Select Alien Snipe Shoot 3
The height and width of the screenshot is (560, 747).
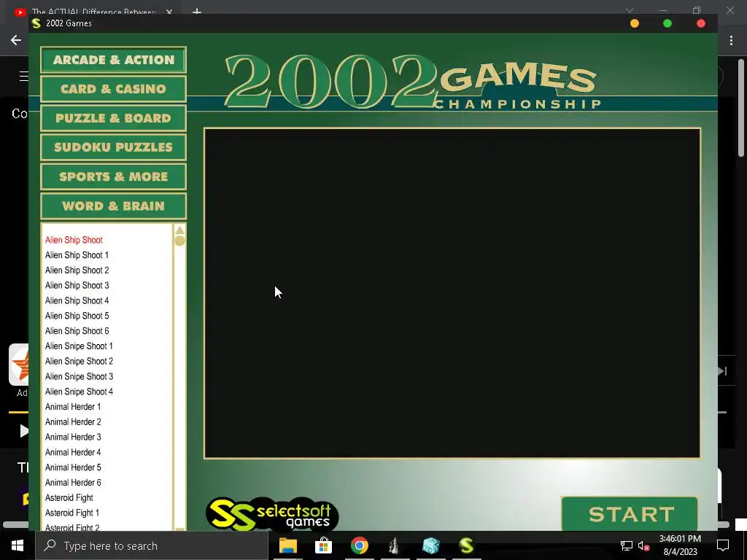pos(79,377)
